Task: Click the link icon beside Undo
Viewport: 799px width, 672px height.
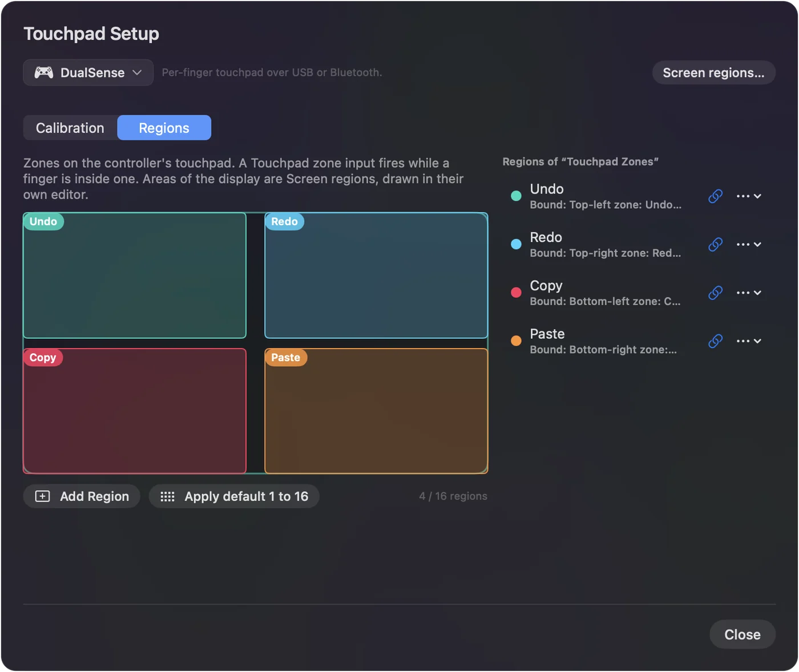Action: (715, 196)
